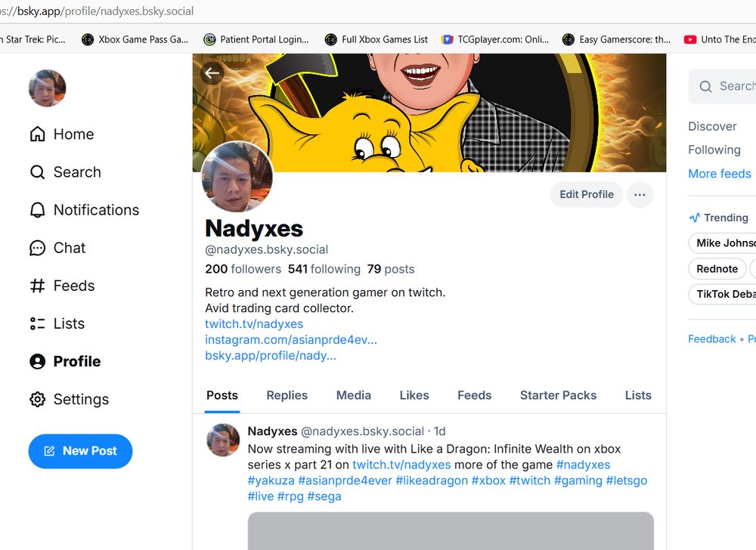756x550 pixels.
Task: Open Lists from the sidebar
Action: [57, 323]
